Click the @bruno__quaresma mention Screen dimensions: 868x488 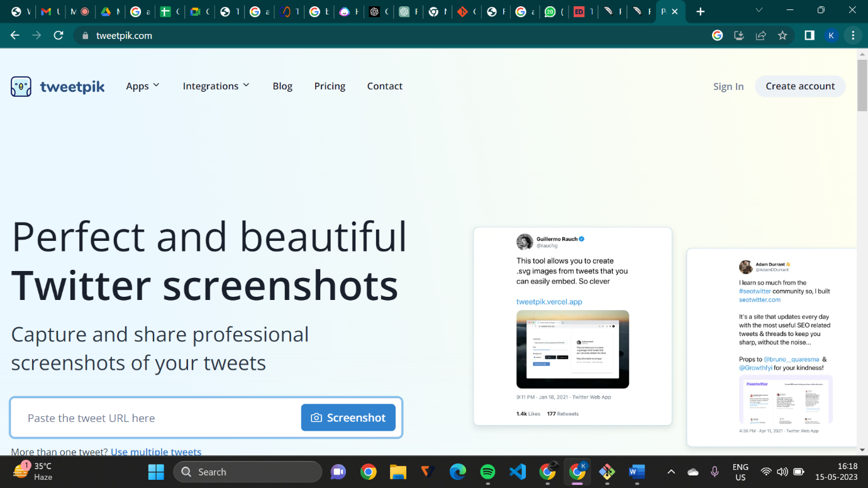[x=791, y=359]
